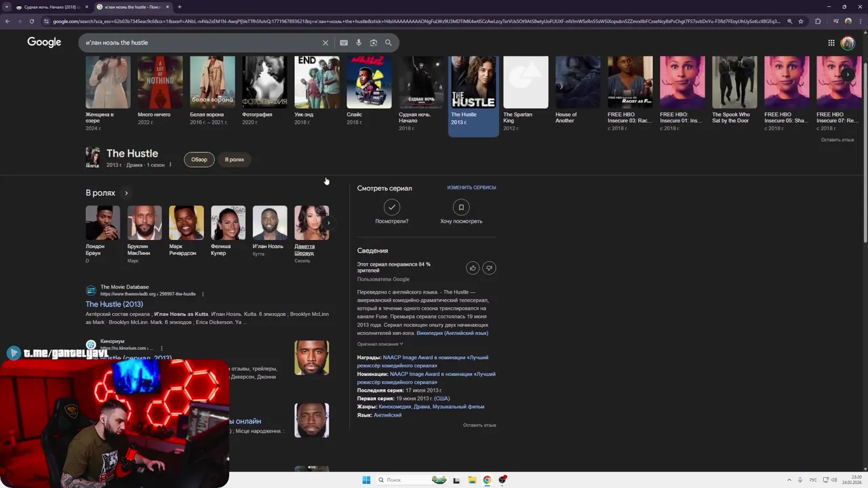This screenshot has width=868, height=488.
Task: Select cast member Марк Ричардсон
Action: pos(186,231)
